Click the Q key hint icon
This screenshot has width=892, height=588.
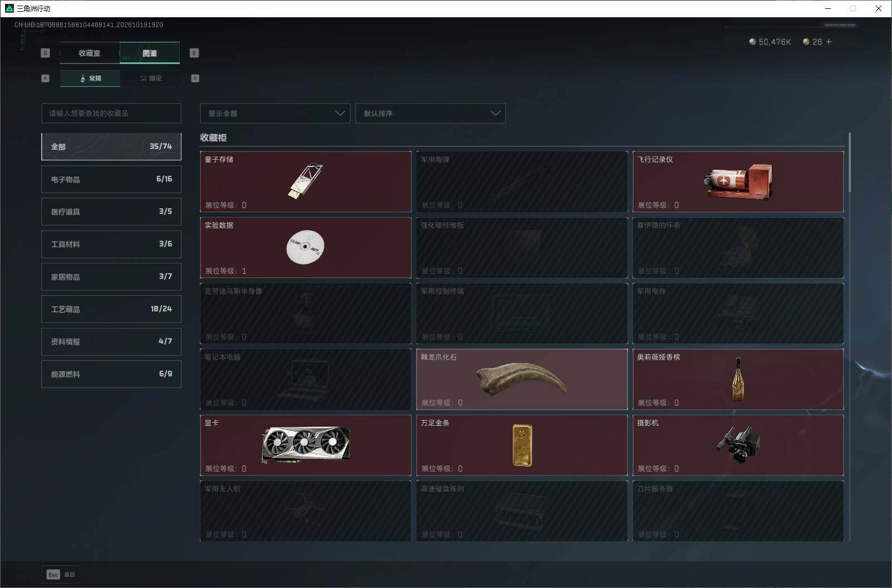46,53
